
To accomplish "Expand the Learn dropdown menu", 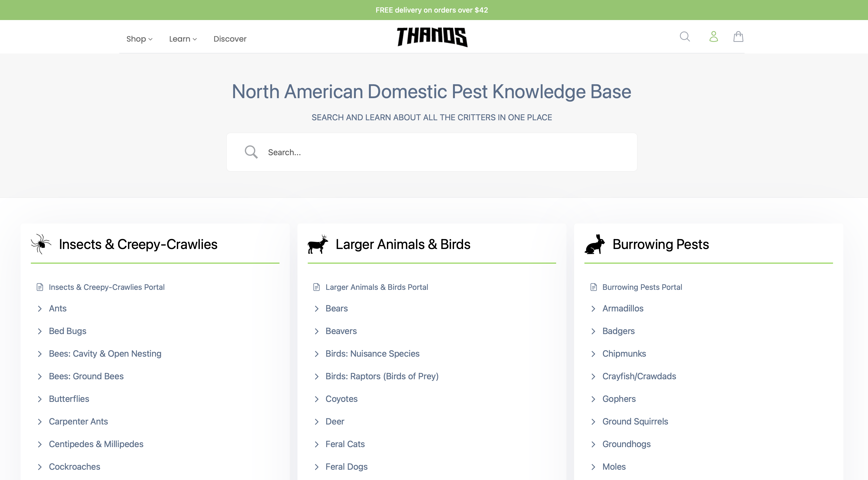I will 183,39.
